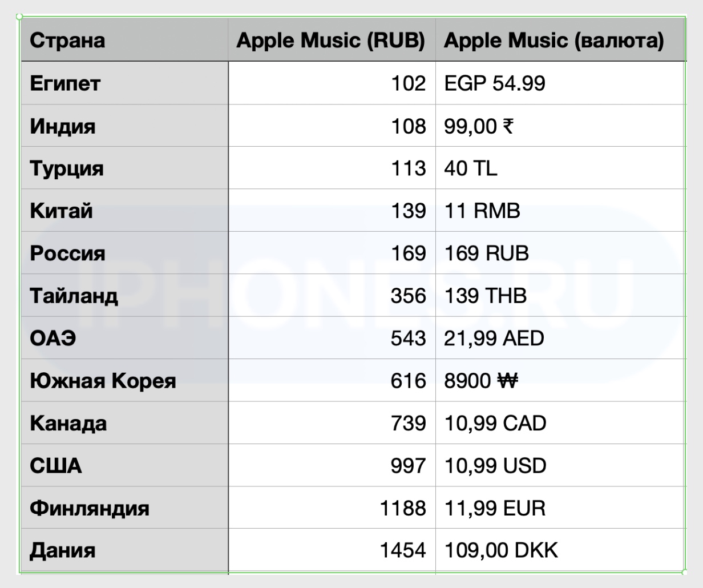Select the Apple Music (валюта) header cell
The height and width of the screenshot is (588, 703).
click(553, 41)
